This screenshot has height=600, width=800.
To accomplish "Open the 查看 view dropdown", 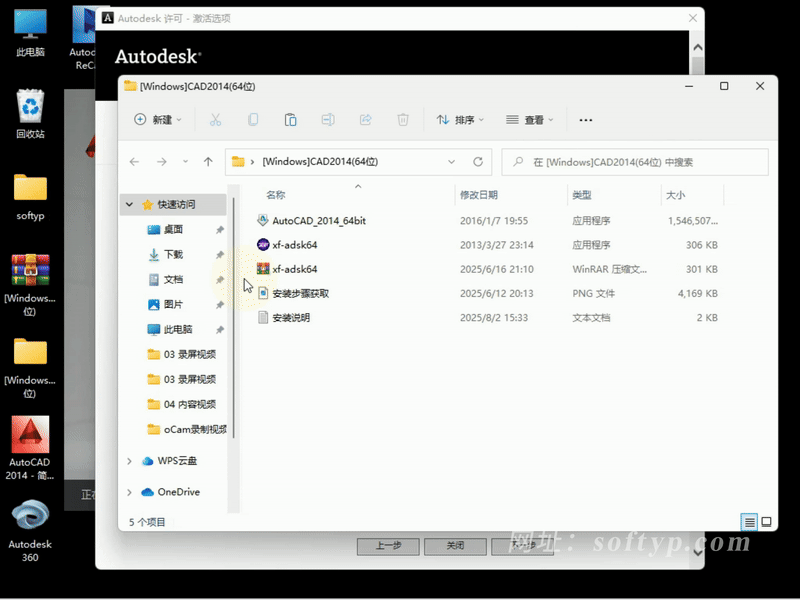I will (530, 120).
